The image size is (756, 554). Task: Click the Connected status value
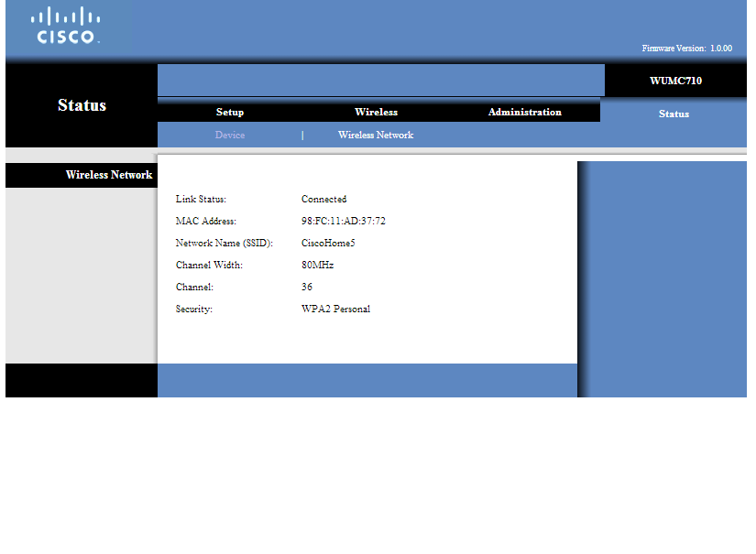point(324,199)
